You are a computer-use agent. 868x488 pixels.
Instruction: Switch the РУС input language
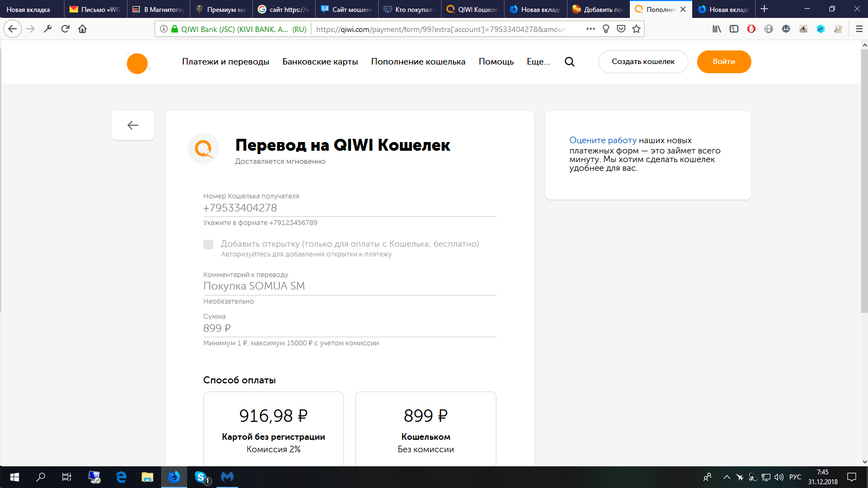(x=795, y=477)
